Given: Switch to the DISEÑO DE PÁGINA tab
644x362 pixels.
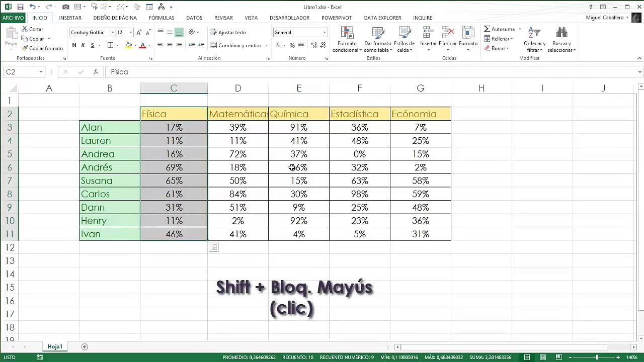Looking at the screenshot, I should coord(115,18).
